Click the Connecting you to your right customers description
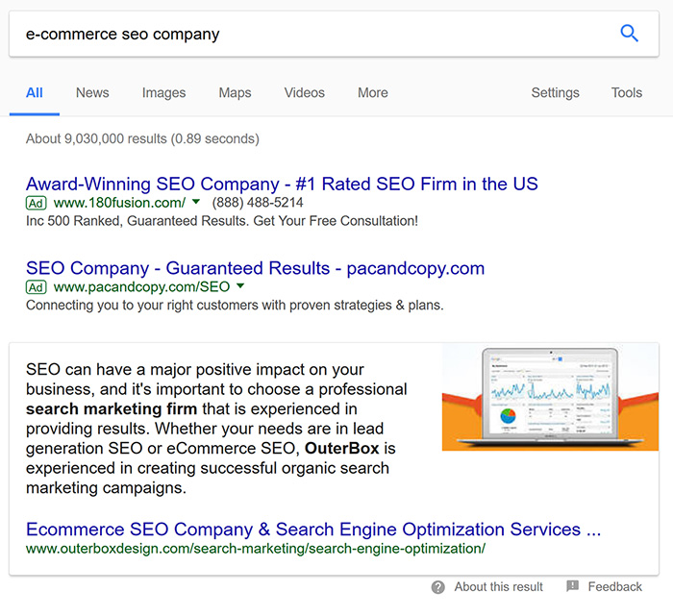Screen dimensions: 673x616 (x=235, y=305)
